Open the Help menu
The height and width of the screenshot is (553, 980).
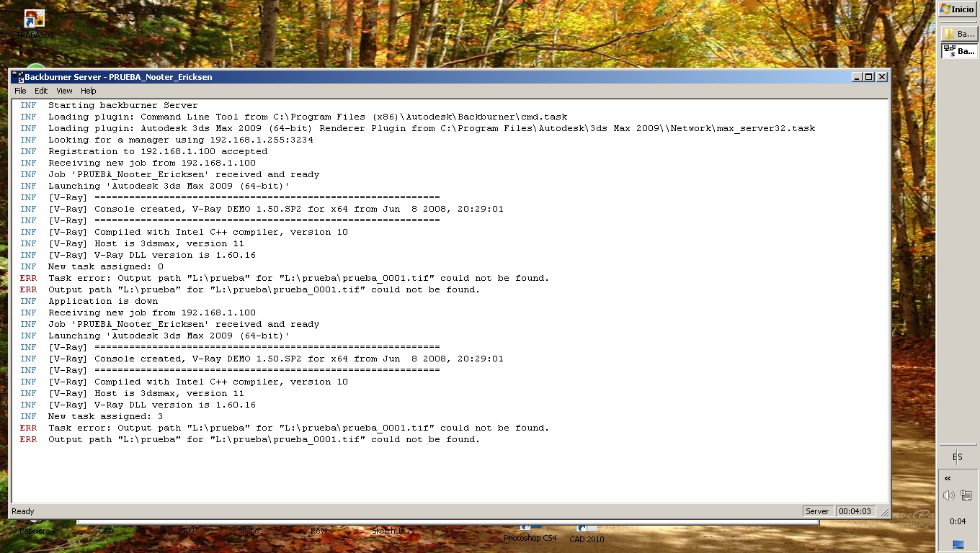tap(89, 91)
